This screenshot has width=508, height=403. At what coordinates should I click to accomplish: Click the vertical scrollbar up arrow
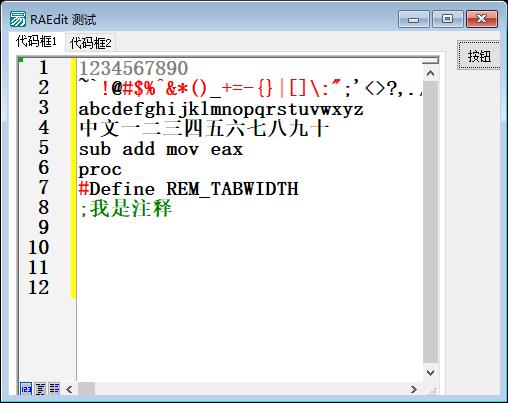(x=430, y=73)
